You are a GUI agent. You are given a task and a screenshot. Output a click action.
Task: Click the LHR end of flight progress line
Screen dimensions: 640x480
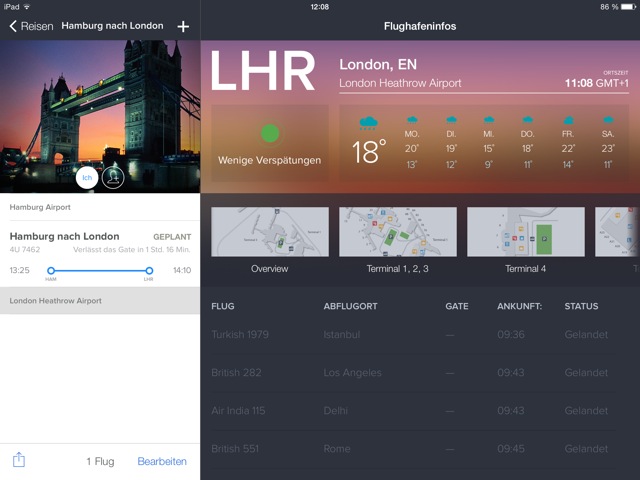(x=149, y=270)
